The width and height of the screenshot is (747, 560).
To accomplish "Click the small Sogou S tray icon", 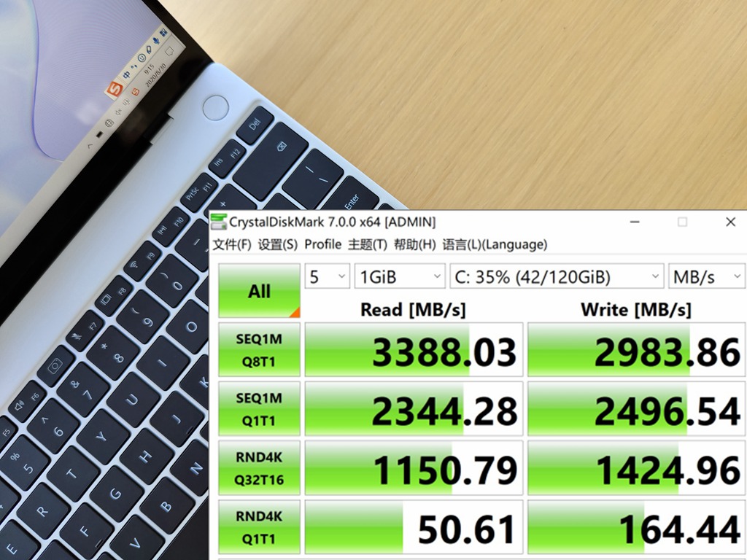I will pos(136,92).
